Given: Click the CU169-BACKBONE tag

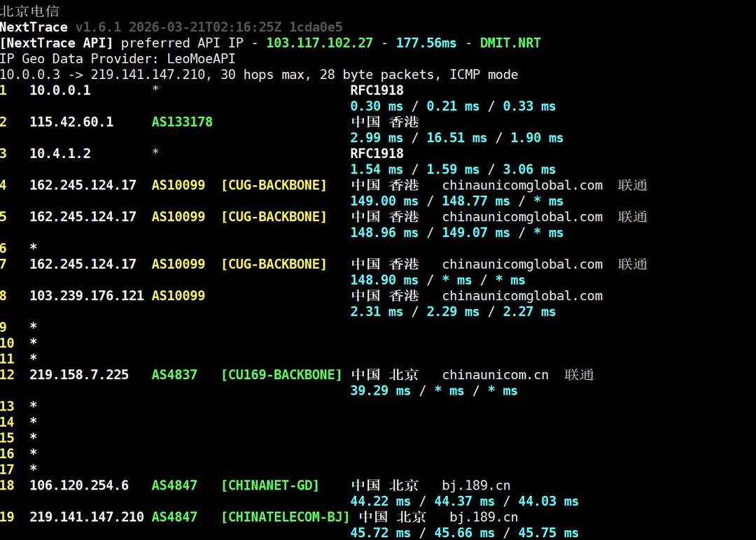Looking at the screenshot, I should 281,375.
